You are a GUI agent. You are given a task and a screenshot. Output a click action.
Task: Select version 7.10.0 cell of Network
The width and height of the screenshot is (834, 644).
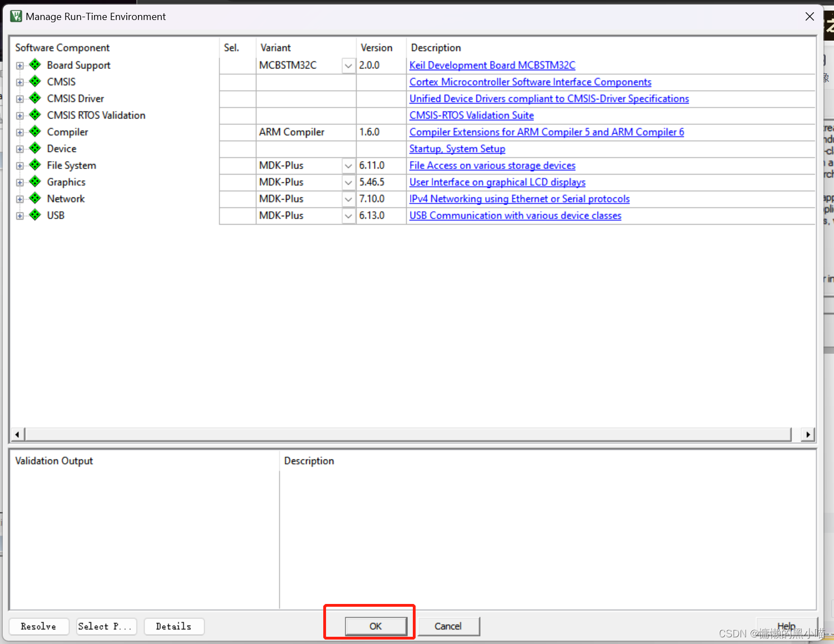[381, 199]
